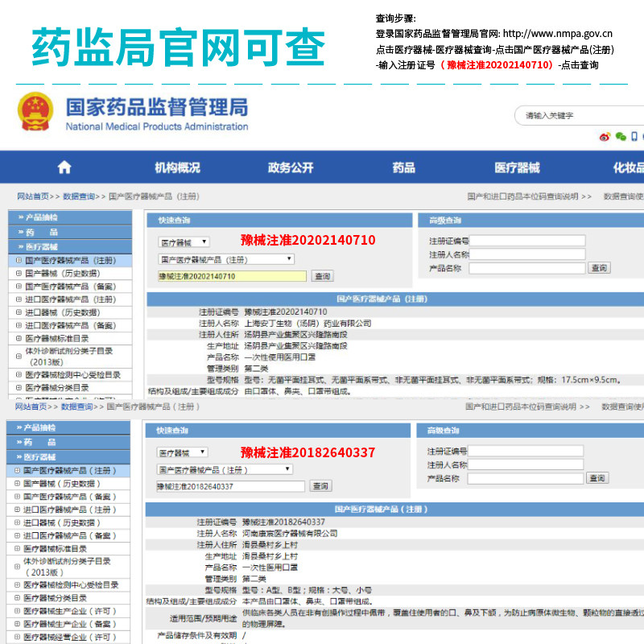This screenshot has width=644, height=644.
Task: Click 查询 button in upper advanced search
Action: (599, 268)
